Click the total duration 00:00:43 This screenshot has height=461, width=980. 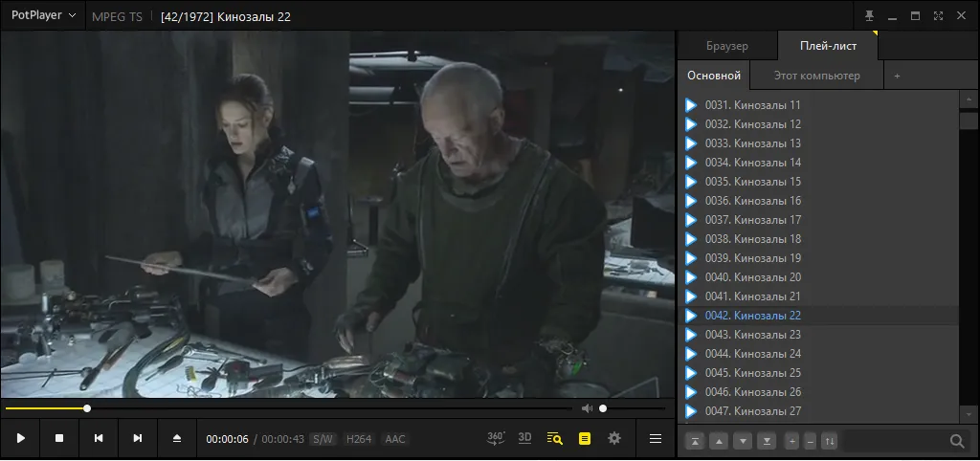(x=282, y=439)
